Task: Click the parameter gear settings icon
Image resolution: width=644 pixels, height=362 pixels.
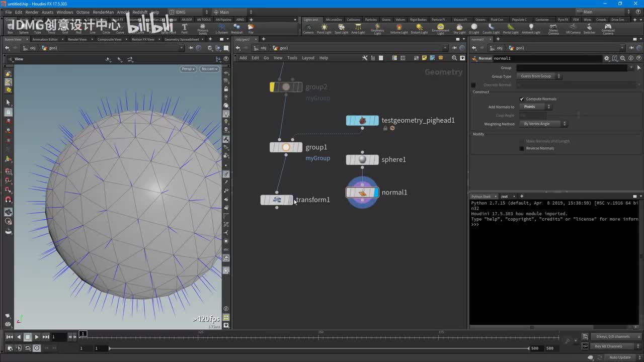Action: pyautogui.click(x=607, y=58)
